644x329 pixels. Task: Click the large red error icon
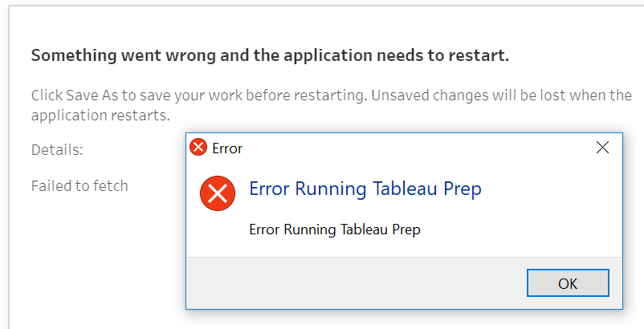tap(217, 193)
